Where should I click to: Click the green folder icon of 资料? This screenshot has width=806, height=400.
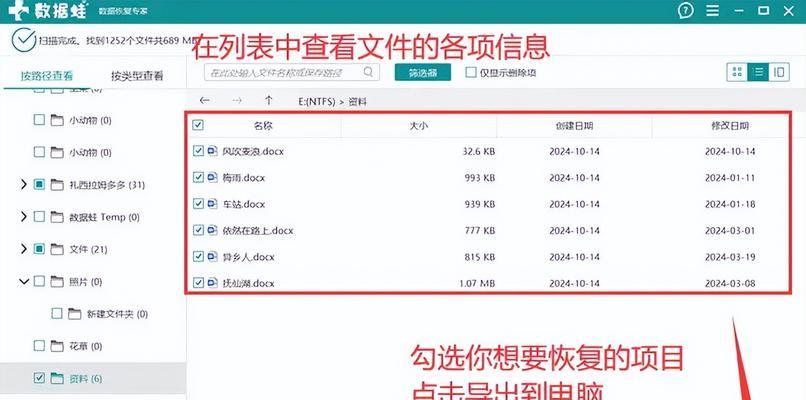point(57,378)
